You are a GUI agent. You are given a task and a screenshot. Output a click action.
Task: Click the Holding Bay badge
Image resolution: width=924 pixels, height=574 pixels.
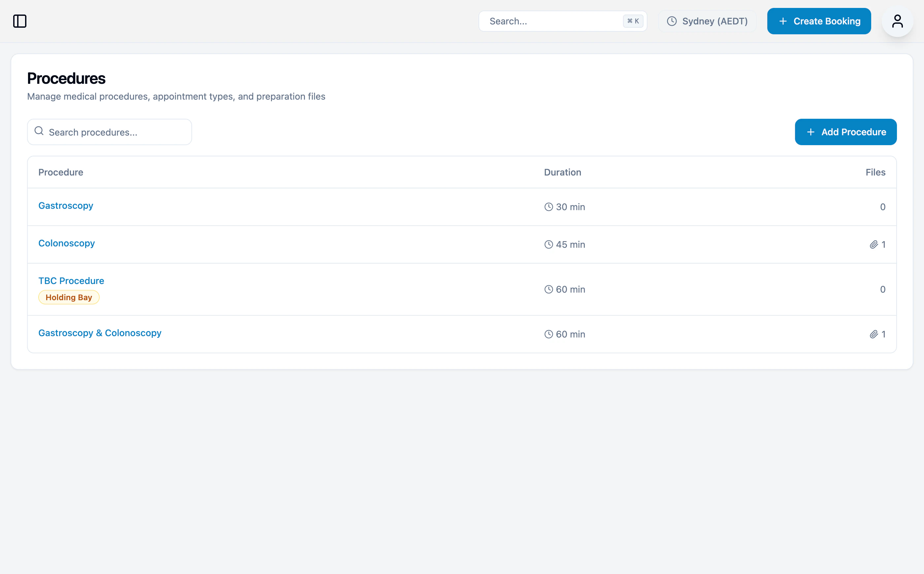[x=69, y=297]
